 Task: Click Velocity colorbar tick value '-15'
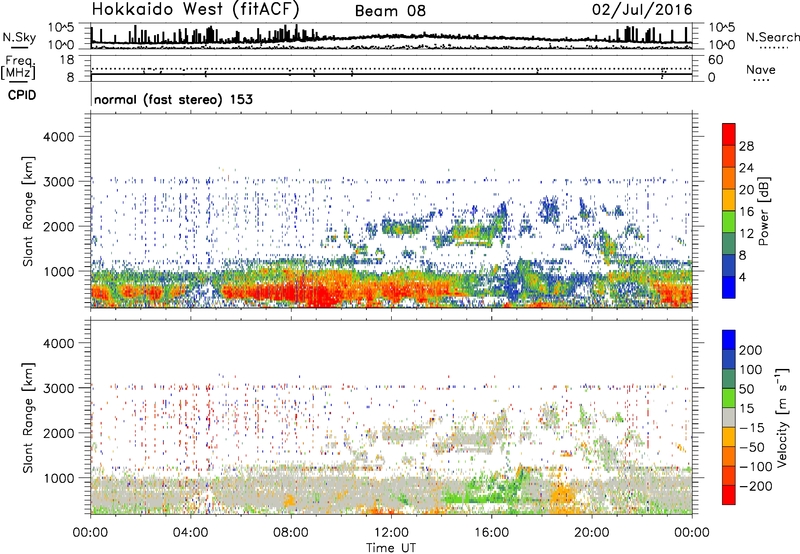[x=751, y=427]
